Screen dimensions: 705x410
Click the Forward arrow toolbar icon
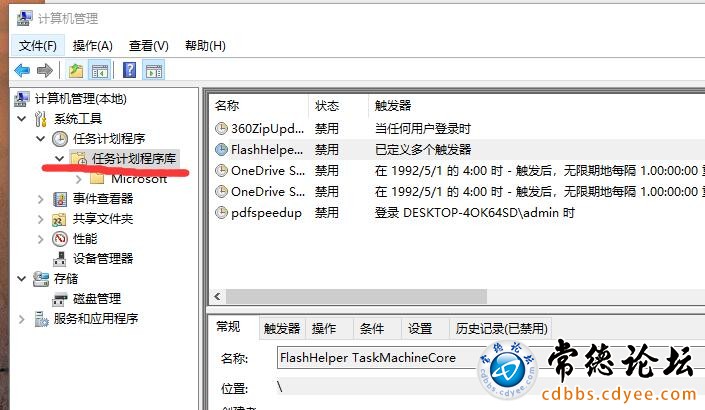coord(45,70)
